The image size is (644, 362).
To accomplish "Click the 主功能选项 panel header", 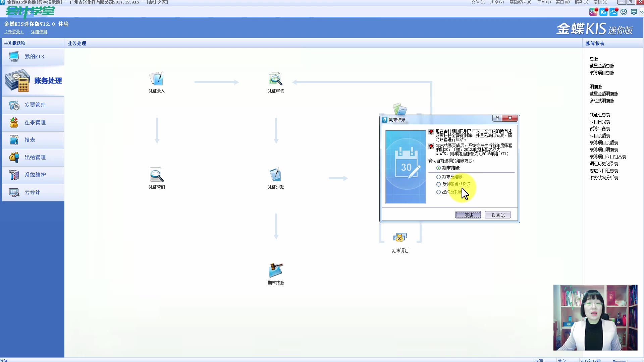I will point(33,43).
